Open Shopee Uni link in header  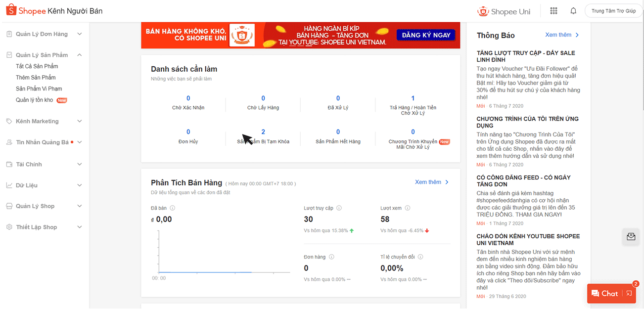point(504,11)
